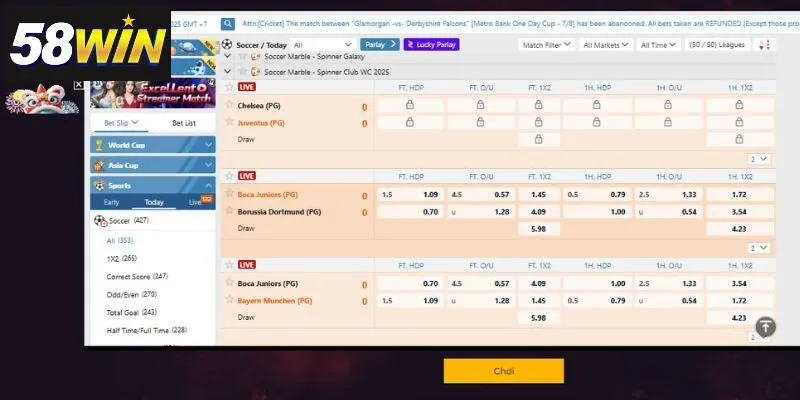800x400 pixels.
Task: Click the lion dance mascot icon
Action: (x=42, y=99)
